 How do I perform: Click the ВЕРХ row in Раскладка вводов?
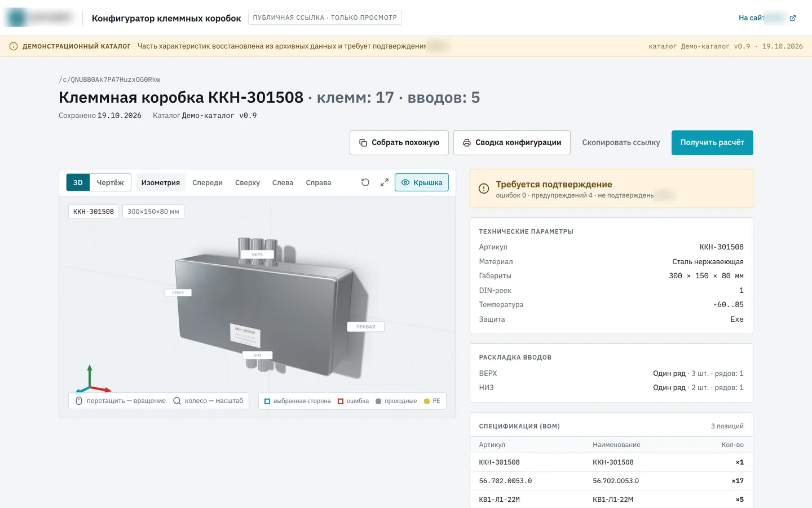tap(611, 374)
